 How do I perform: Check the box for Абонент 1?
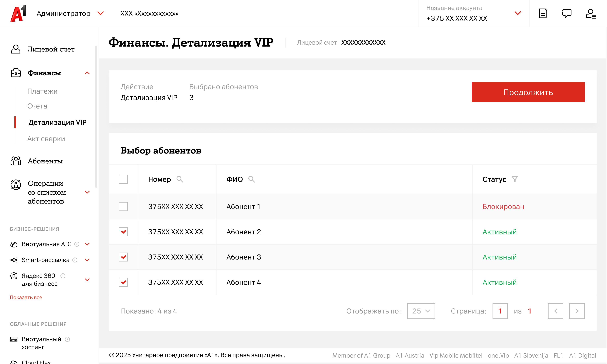[123, 207]
